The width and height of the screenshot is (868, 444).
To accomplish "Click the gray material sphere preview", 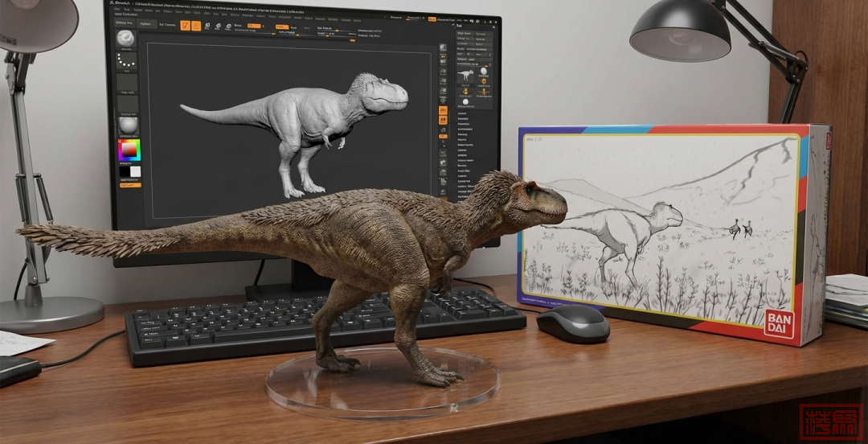I will click(x=128, y=125).
